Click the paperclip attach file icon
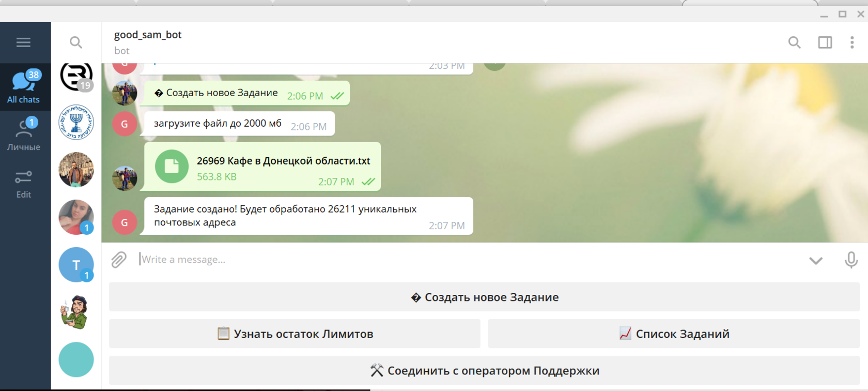The height and width of the screenshot is (391, 868). point(119,260)
